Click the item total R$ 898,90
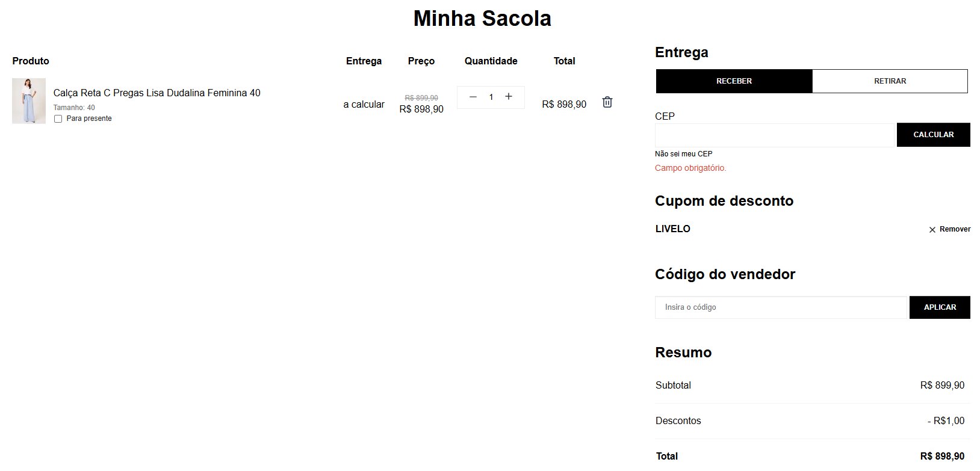The image size is (980, 471). pyautogui.click(x=564, y=105)
